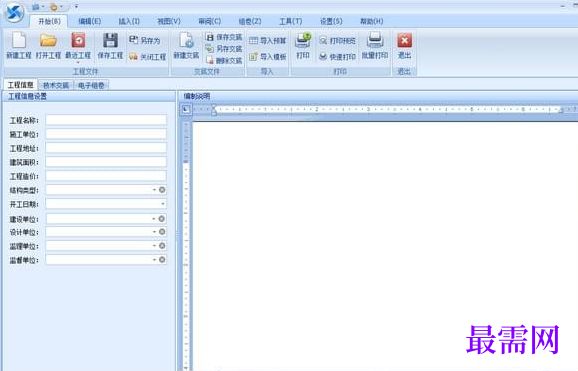
Task: Clear the 设计单位 field with its circle icon
Action: tap(162, 232)
